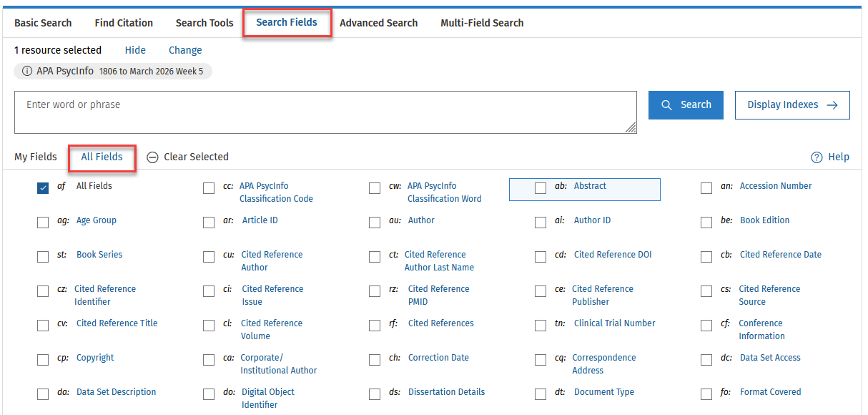This screenshot has height=415, width=868.
Task: Grab the search box resize handle
Action: (631, 128)
